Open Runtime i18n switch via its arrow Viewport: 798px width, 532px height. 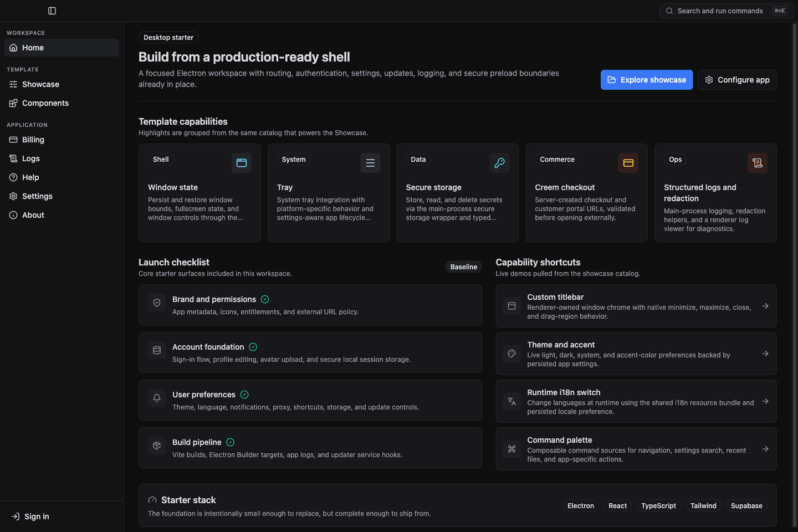pyautogui.click(x=765, y=401)
